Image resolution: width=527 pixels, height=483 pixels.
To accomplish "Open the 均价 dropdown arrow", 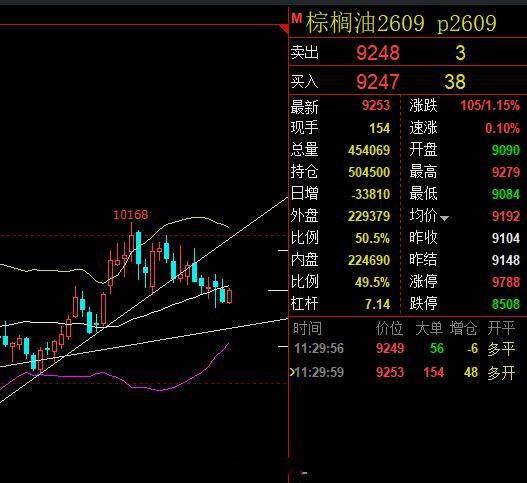I will click(444, 218).
